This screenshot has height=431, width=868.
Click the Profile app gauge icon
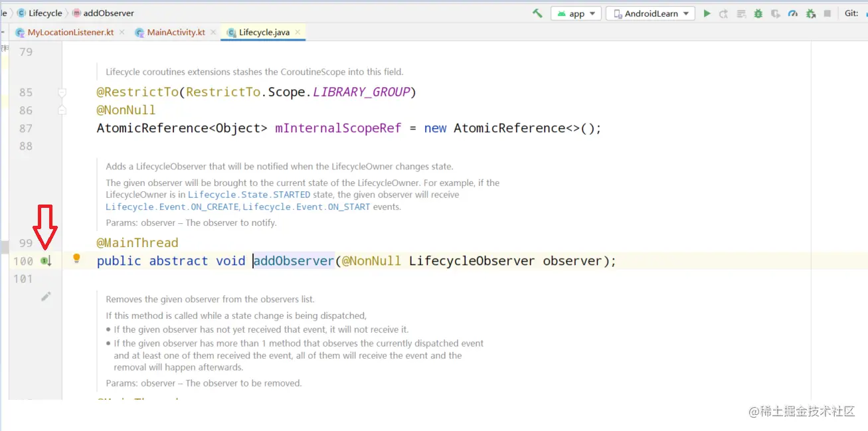pyautogui.click(x=793, y=13)
